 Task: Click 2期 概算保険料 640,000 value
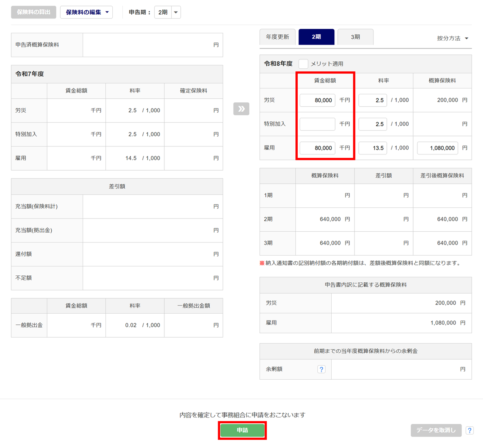[x=330, y=219]
